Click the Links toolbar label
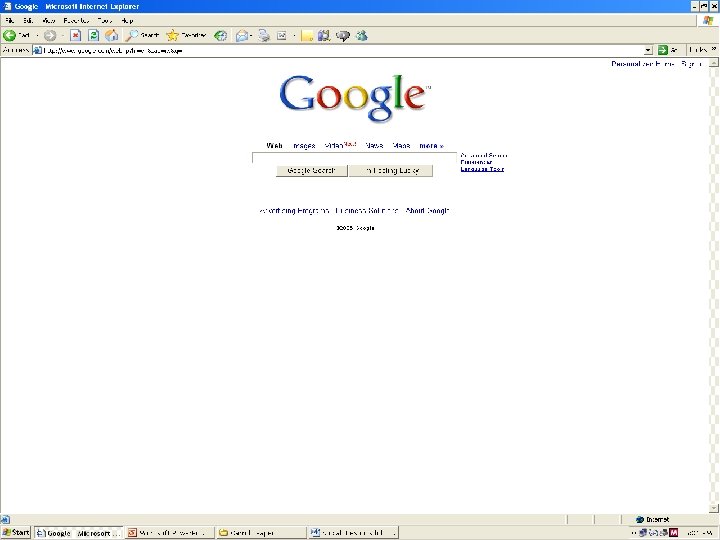The image size is (720, 540). [698, 50]
